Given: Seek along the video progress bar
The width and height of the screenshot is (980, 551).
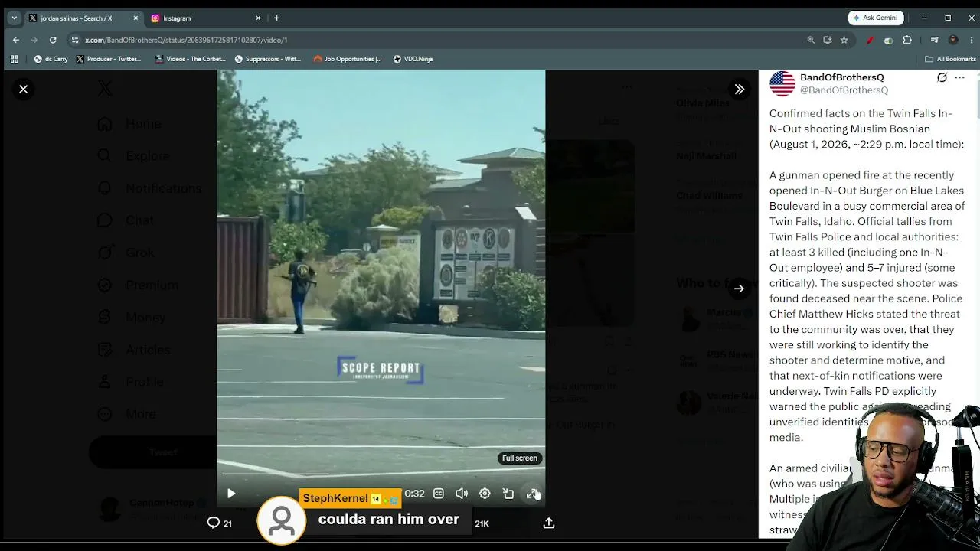Looking at the screenshot, I should click(x=381, y=474).
